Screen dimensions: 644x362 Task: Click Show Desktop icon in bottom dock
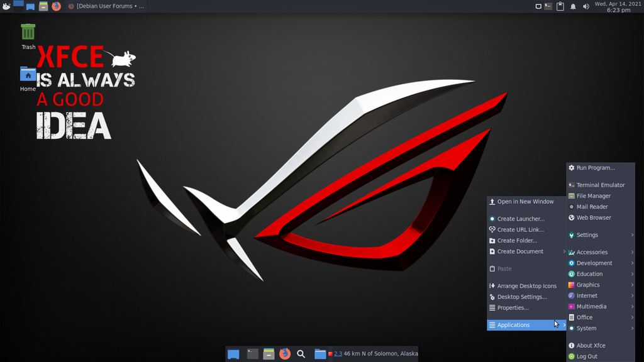(x=233, y=354)
